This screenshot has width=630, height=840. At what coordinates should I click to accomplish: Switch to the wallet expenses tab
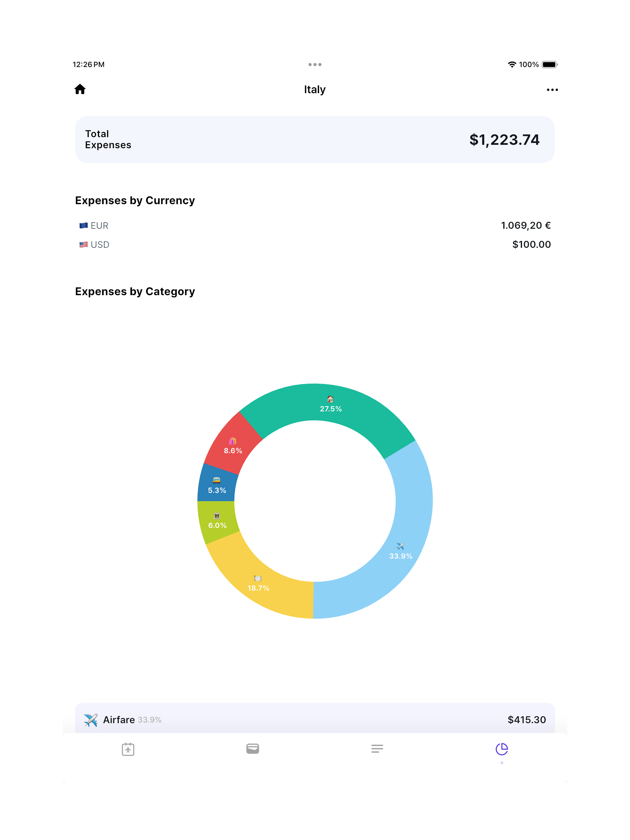click(x=253, y=748)
